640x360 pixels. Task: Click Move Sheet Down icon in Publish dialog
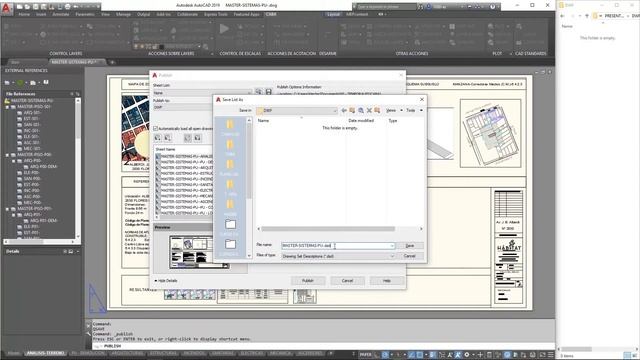pos(197,138)
